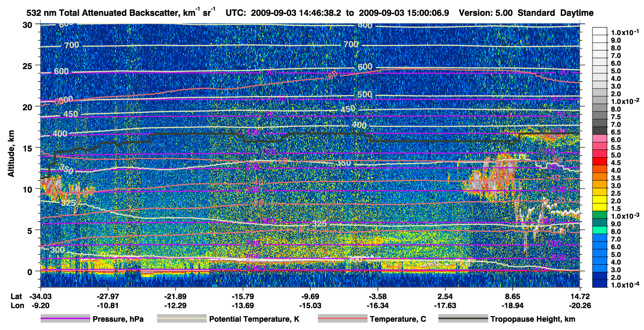Click the longitude value '-10.81'
The height and width of the screenshot is (330, 644).
[x=107, y=305]
